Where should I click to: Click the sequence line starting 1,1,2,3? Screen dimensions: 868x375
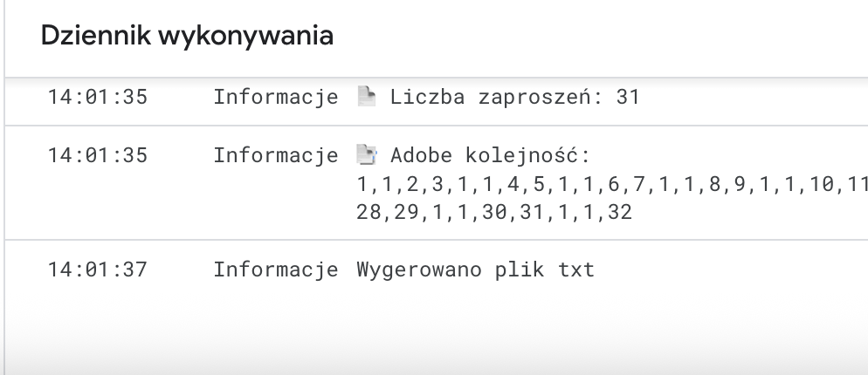[x=612, y=184]
